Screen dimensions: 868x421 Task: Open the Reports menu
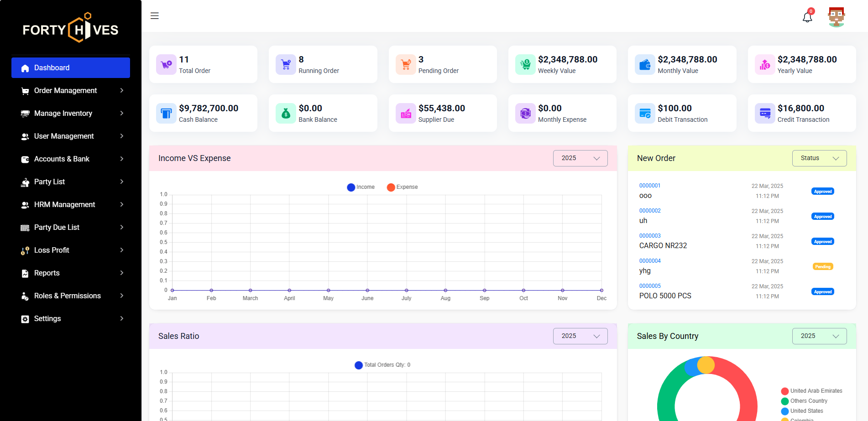pyautogui.click(x=71, y=273)
